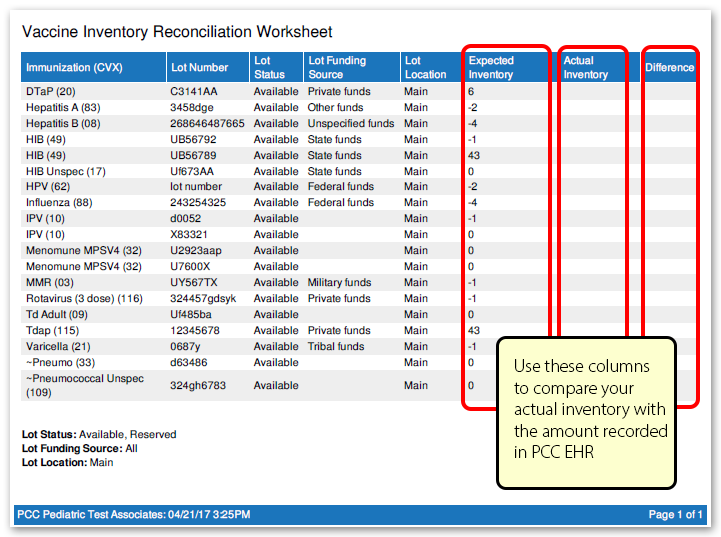Click lot number d0052

(185, 218)
